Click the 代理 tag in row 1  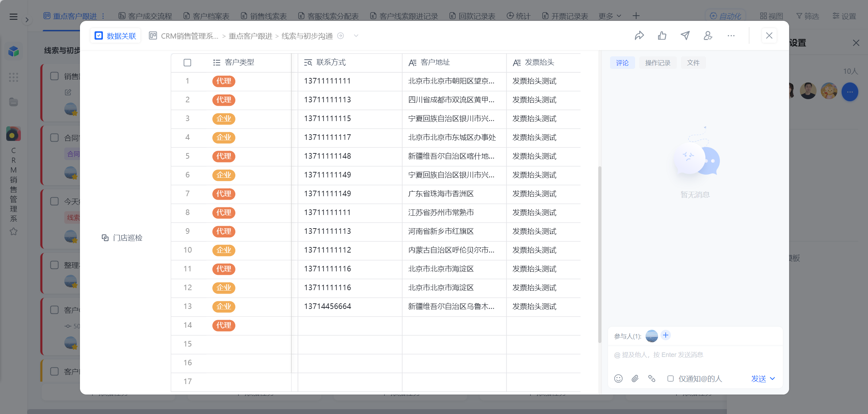[224, 81]
